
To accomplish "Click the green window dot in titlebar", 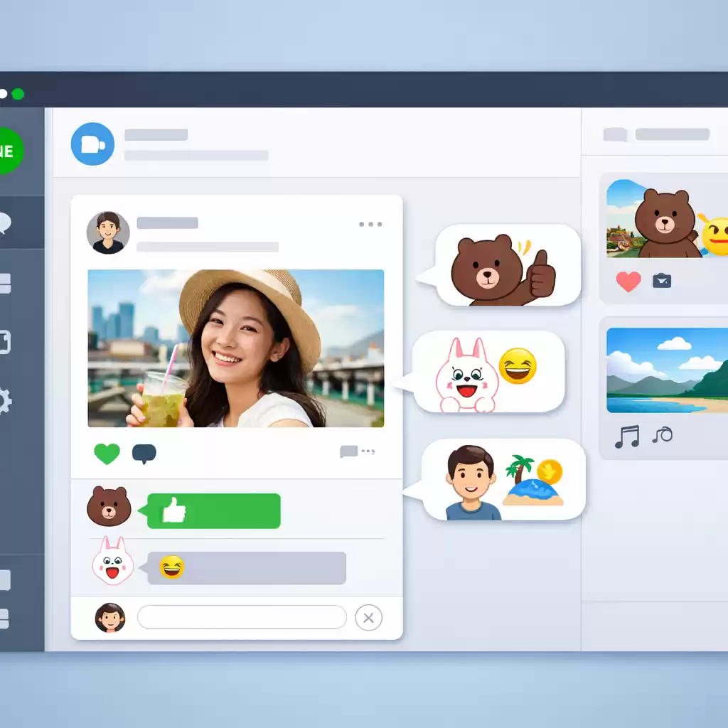I will [18, 95].
